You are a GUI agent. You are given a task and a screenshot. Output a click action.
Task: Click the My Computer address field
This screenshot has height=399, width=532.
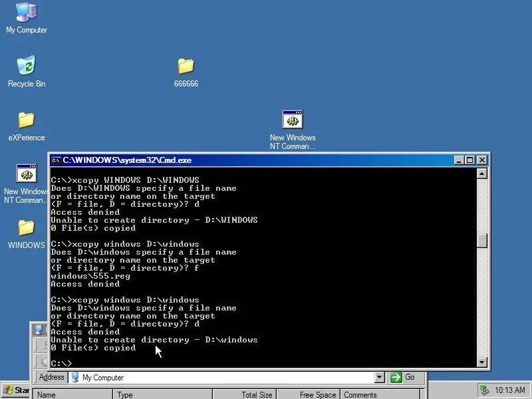tap(226, 377)
